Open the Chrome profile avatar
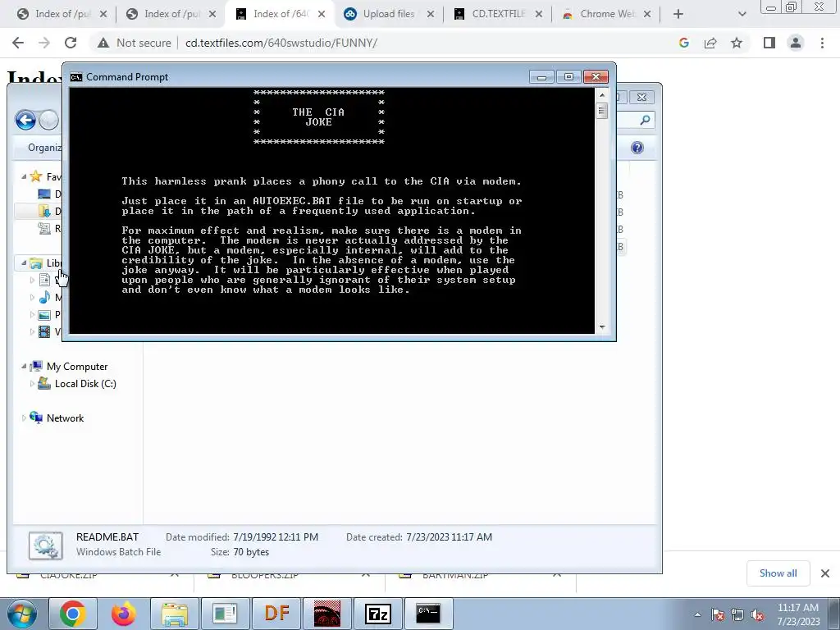Image resolution: width=840 pixels, height=630 pixels. [796, 43]
